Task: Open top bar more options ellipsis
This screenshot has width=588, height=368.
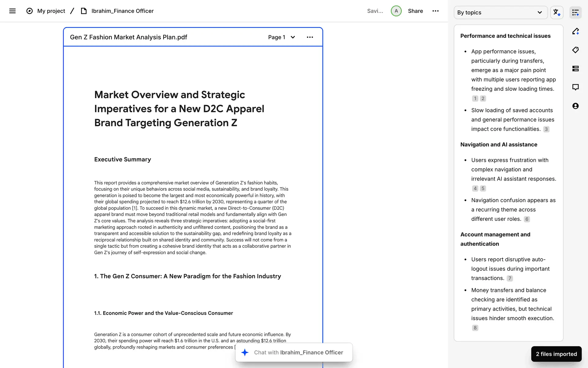Action: coord(435,11)
